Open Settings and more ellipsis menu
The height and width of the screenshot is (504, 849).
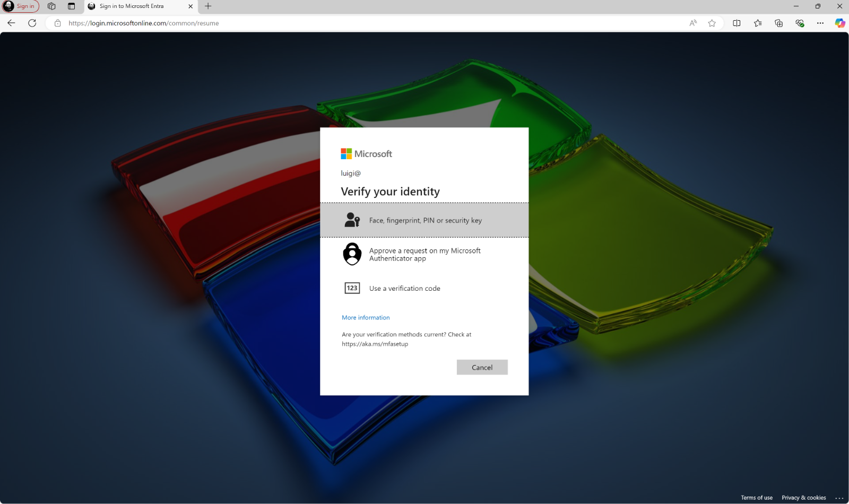click(x=820, y=23)
